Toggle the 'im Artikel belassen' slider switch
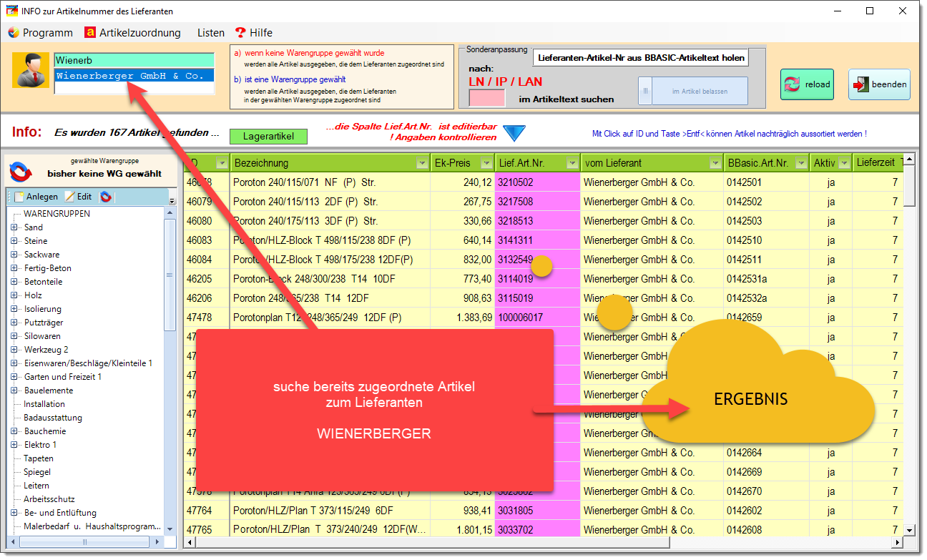This screenshot has height=560, width=927. pyautogui.click(x=692, y=91)
